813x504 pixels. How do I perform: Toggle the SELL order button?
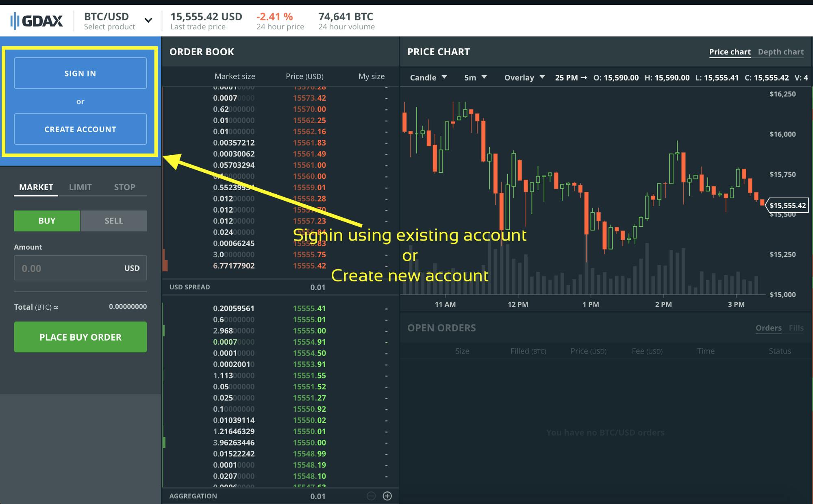click(114, 220)
